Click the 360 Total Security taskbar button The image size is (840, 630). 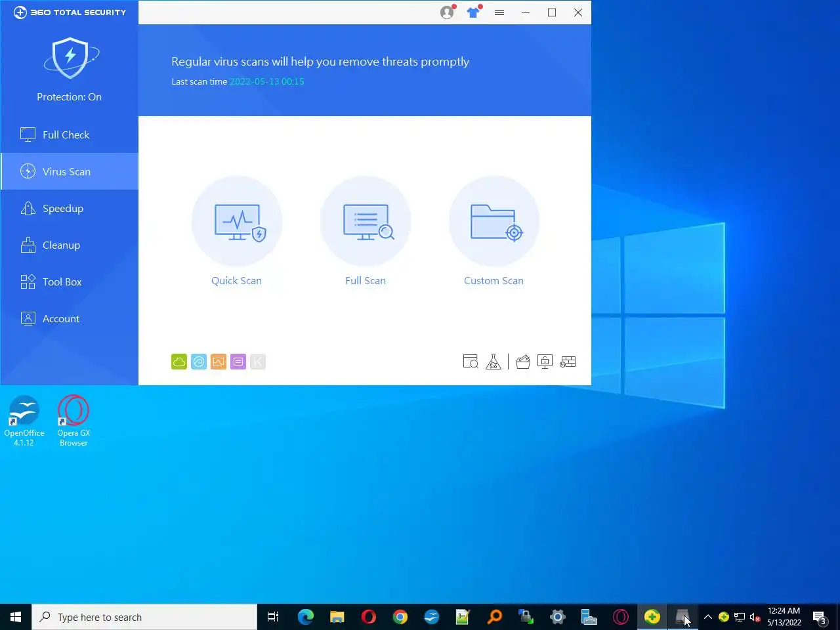[652, 617]
